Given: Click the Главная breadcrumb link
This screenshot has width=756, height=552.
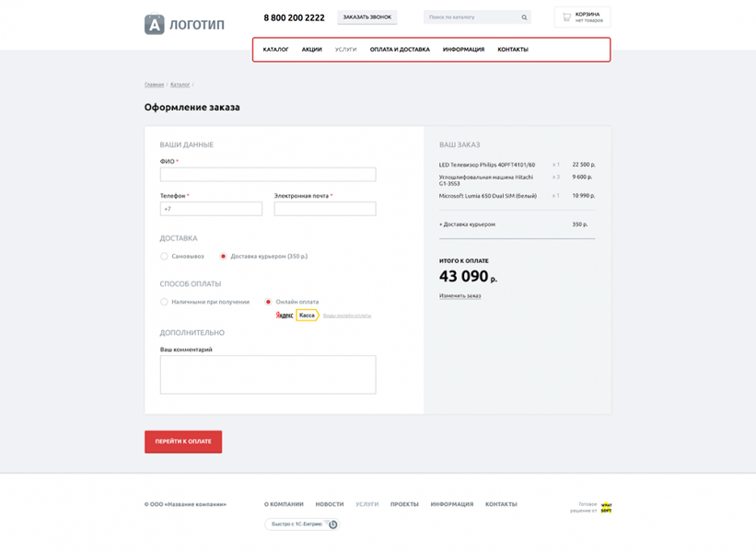Looking at the screenshot, I should [x=154, y=85].
